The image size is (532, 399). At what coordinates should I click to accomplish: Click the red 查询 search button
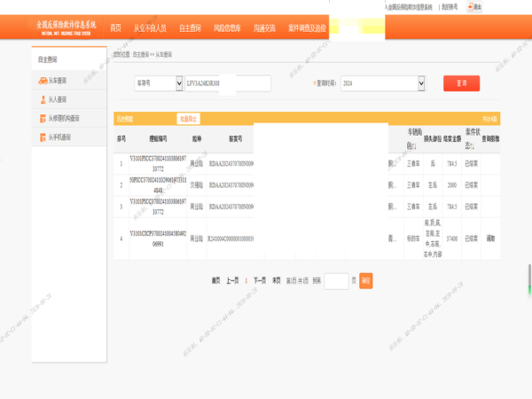coord(461,83)
